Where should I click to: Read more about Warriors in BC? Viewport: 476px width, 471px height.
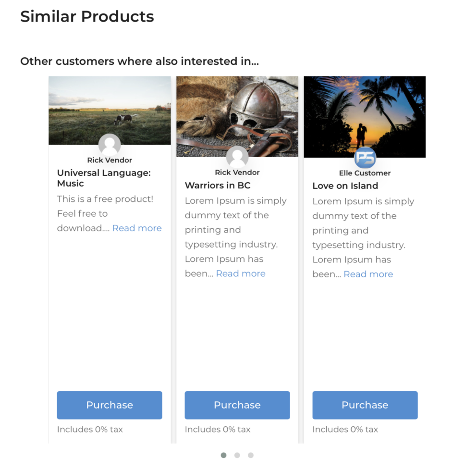point(240,273)
